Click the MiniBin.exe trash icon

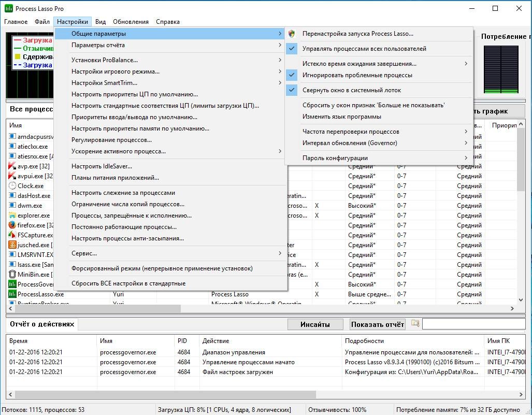(12, 274)
